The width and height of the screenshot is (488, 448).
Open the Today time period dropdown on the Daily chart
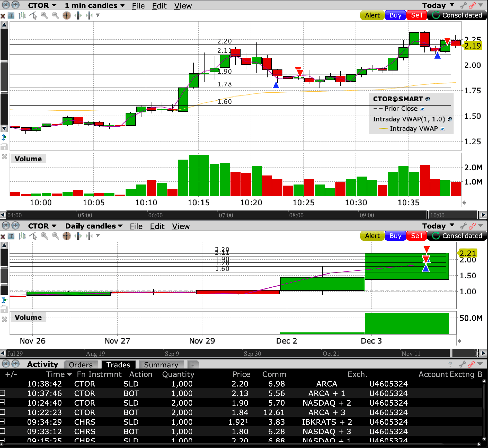tap(438, 226)
